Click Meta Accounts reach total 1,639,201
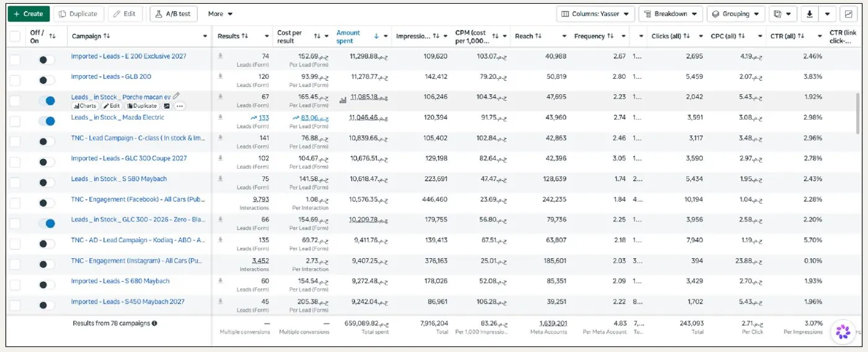This screenshot has width=868, height=352. pyautogui.click(x=553, y=323)
